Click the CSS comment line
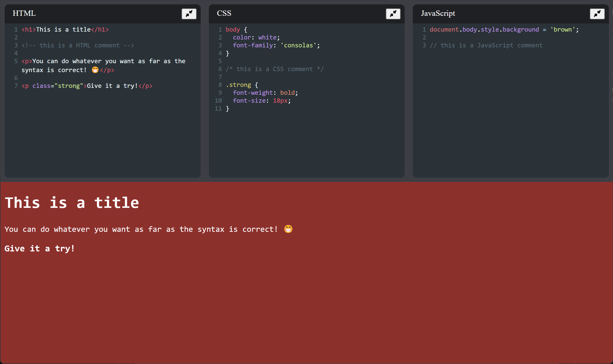Viewport: 613px width, 364px height. pos(274,69)
